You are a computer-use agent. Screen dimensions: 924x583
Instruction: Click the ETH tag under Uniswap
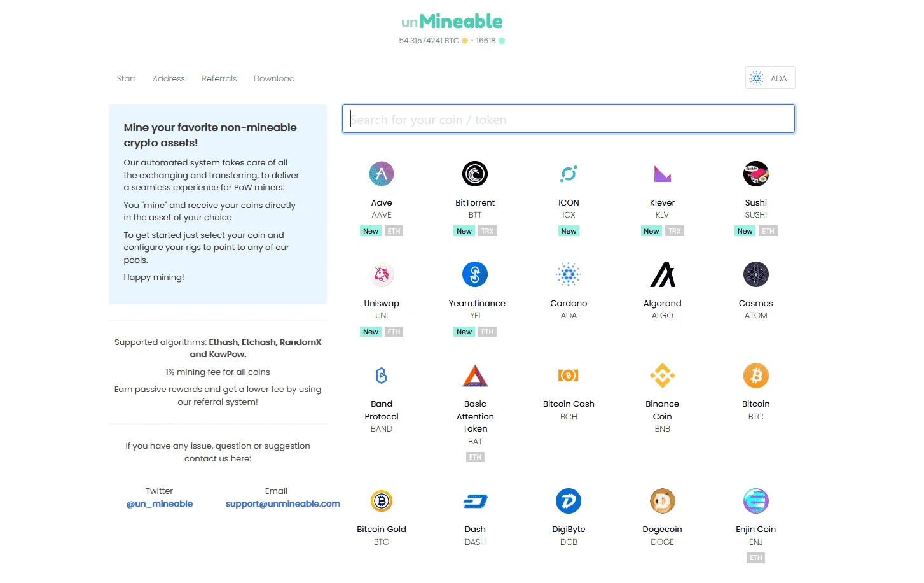point(394,332)
